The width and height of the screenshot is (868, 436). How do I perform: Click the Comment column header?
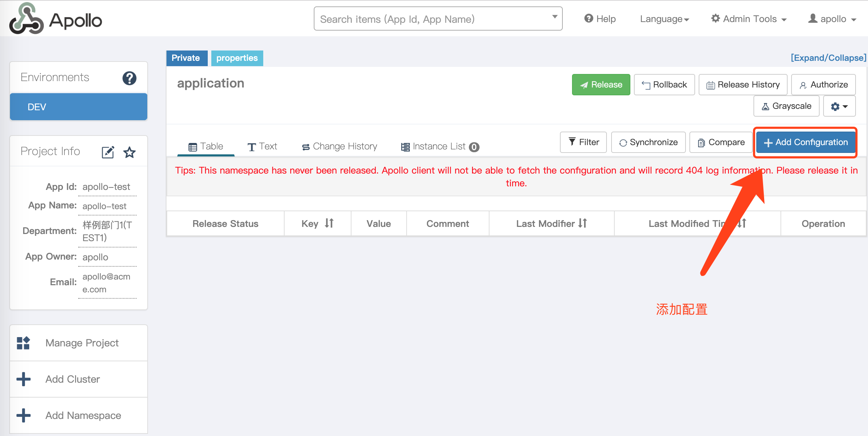click(448, 224)
